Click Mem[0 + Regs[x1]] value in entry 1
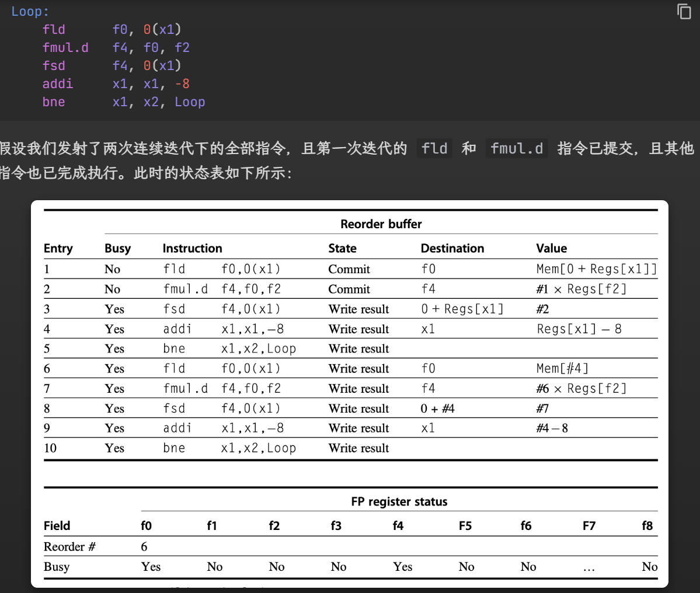700x593 pixels. [596, 269]
